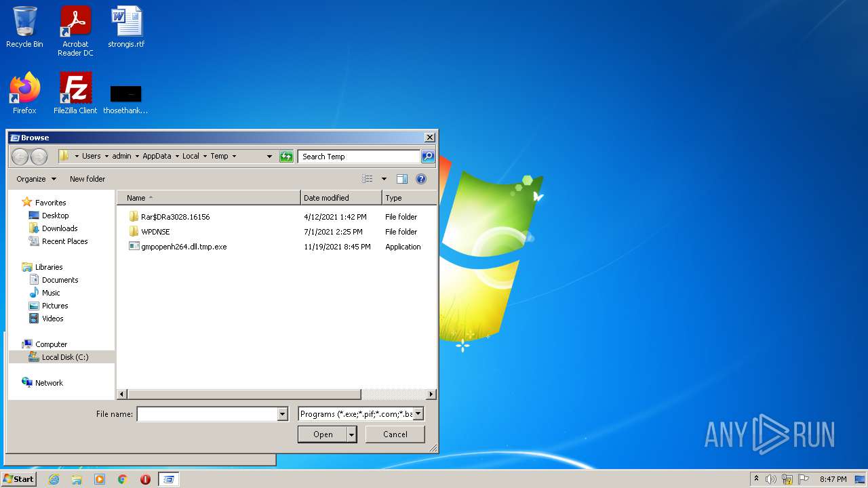Image resolution: width=868 pixels, height=488 pixels.
Task: Open Internet Explorer from taskbar
Action: [x=54, y=479]
